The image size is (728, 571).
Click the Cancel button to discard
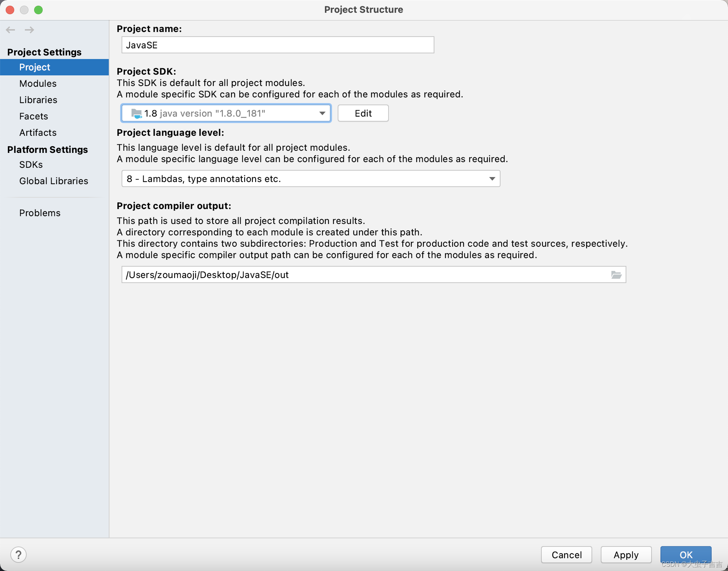[566, 554]
